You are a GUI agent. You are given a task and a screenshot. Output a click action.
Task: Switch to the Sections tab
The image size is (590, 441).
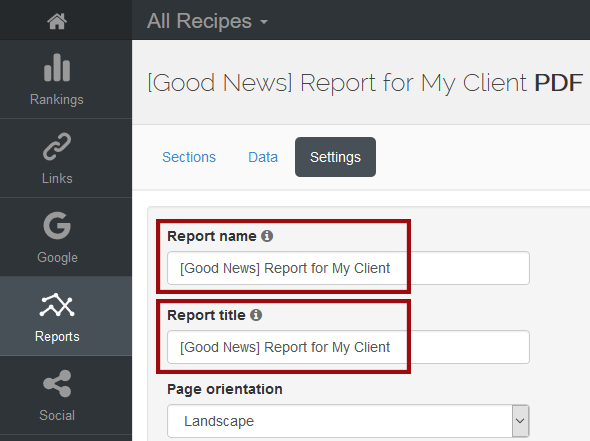coord(189,157)
